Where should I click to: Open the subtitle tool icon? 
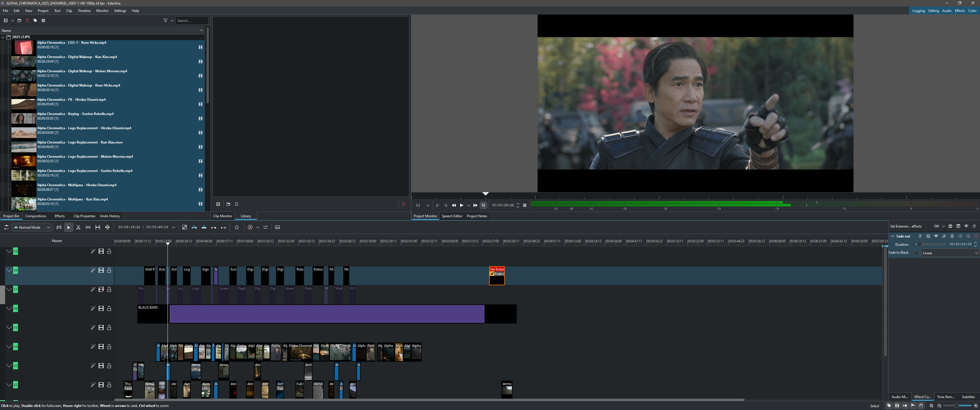tap(277, 227)
